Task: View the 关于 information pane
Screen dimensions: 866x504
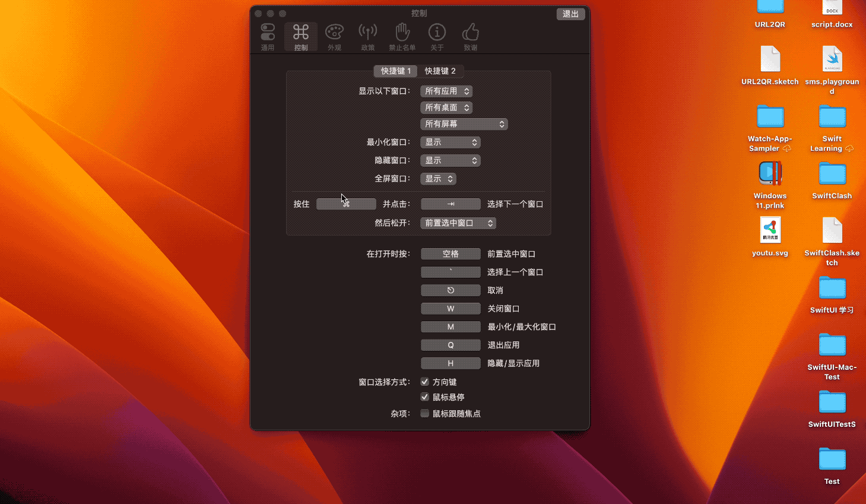Action: 437,36
